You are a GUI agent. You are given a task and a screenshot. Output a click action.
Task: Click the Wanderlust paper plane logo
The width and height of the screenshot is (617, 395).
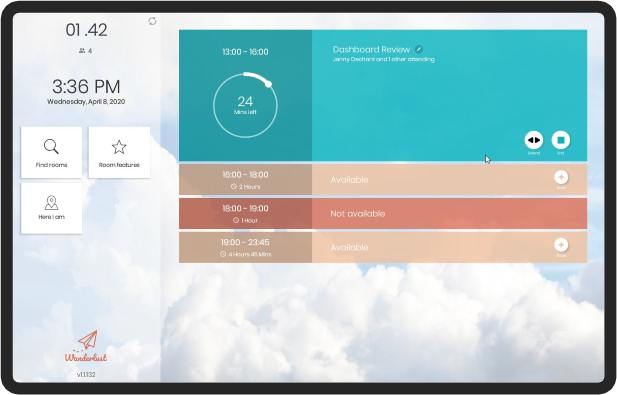click(x=86, y=346)
